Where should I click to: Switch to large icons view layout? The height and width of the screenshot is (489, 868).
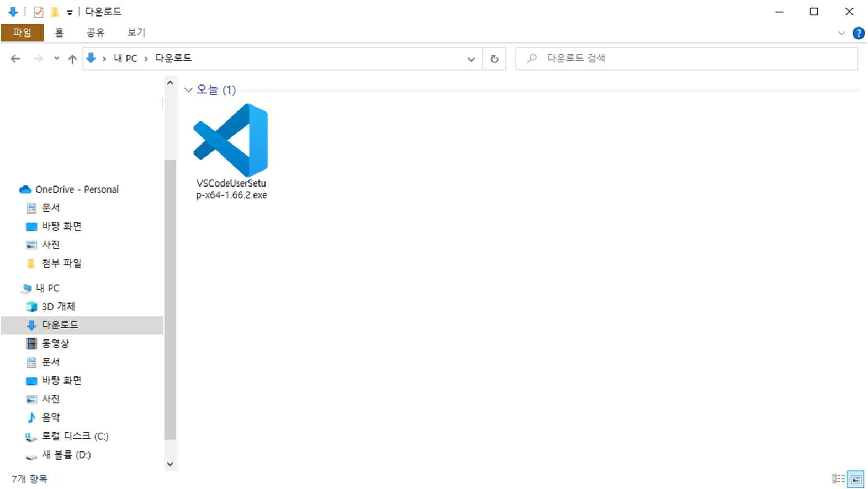coord(856,479)
